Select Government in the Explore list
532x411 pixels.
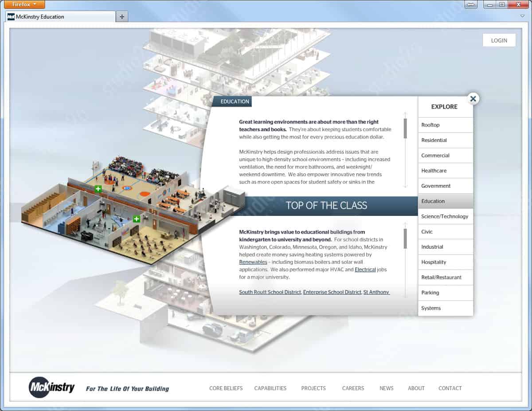(x=446, y=186)
